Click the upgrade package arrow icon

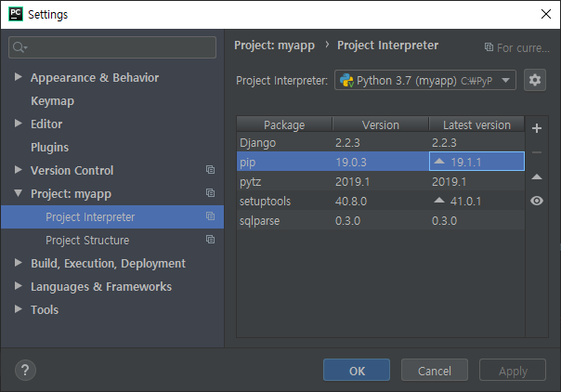click(536, 176)
